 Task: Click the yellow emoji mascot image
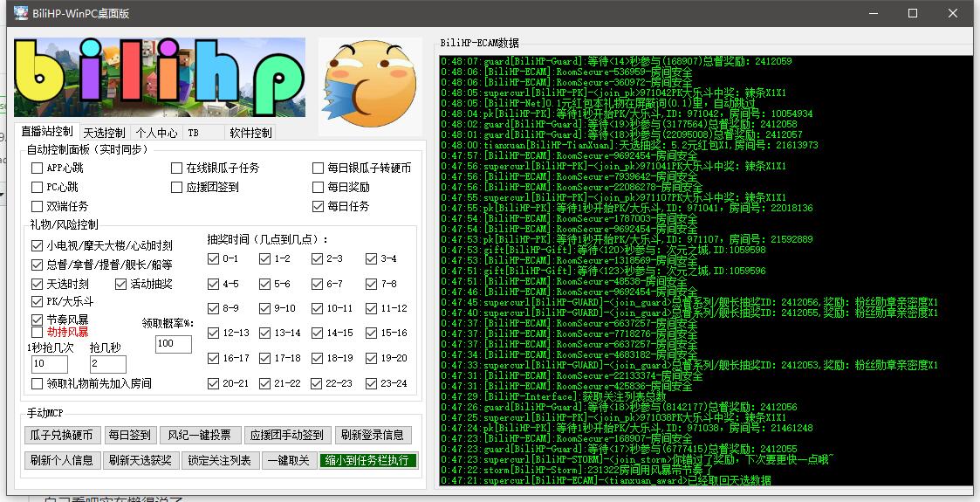370,85
